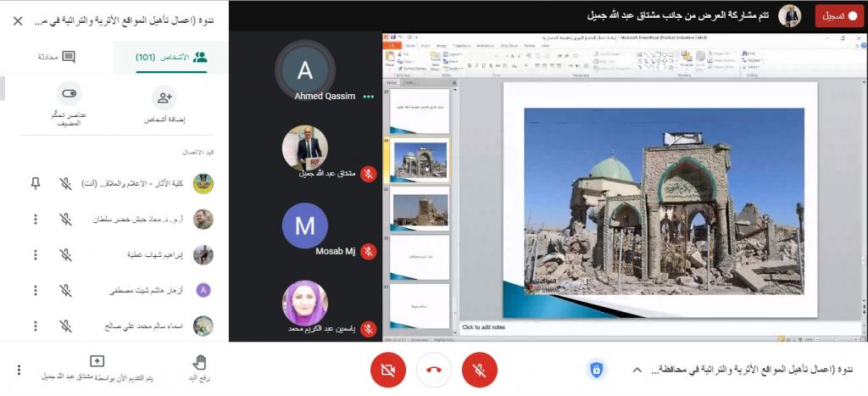This screenshot has height=396, width=868.
Task: Toggle the host controls switch
Action: 70,94
